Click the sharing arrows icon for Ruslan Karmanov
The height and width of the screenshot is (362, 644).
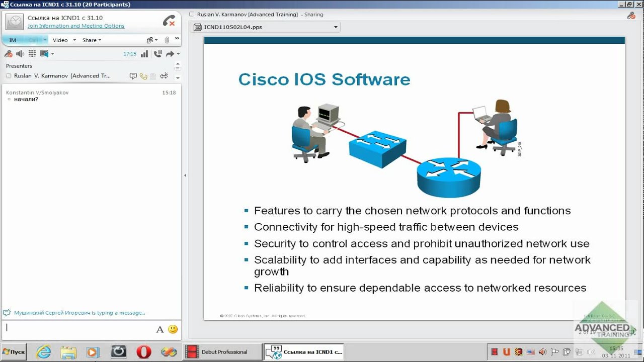coord(164,76)
